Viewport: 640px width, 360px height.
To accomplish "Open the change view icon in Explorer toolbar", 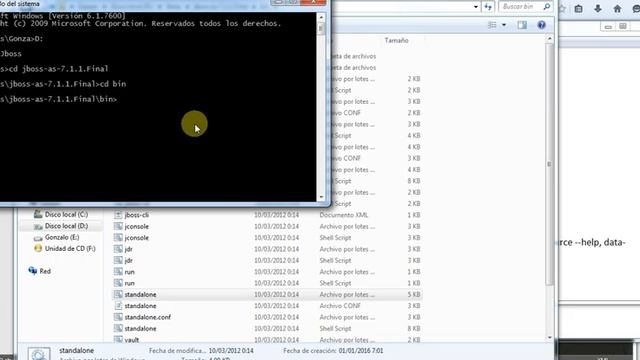I will click(492, 25).
